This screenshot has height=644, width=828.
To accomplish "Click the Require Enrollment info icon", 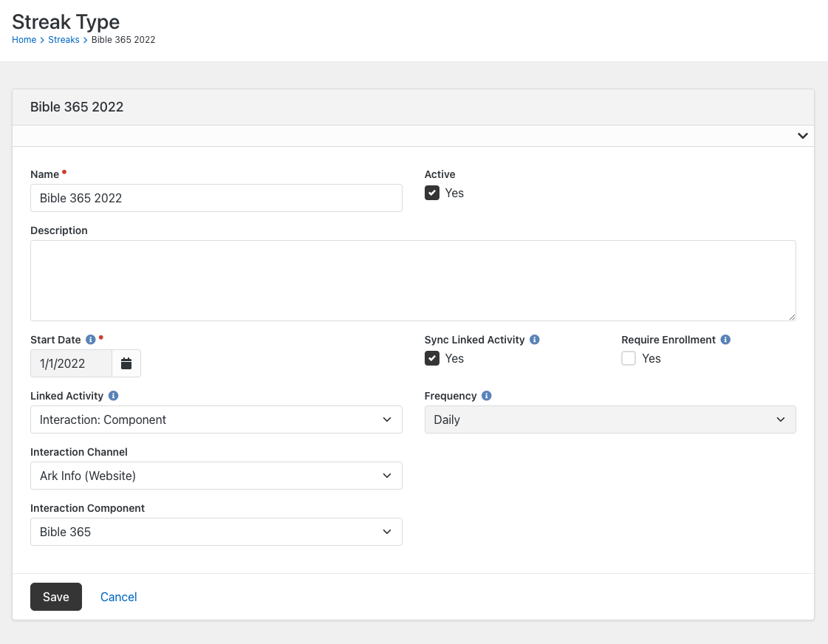I will click(x=725, y=340).
